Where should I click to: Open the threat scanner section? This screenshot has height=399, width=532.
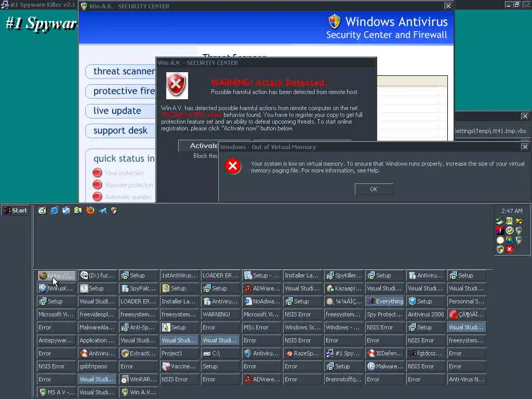(121, 72)
